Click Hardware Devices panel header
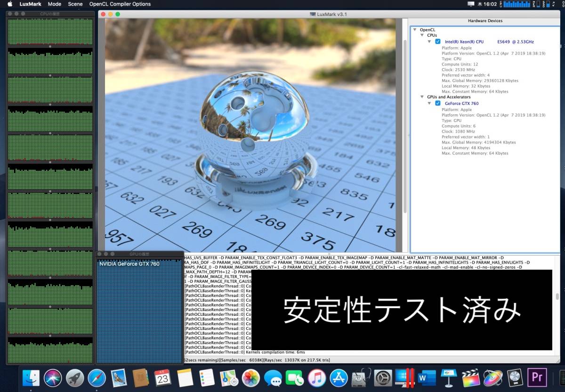Screen dimensions: 565x392 pos(485,21)
